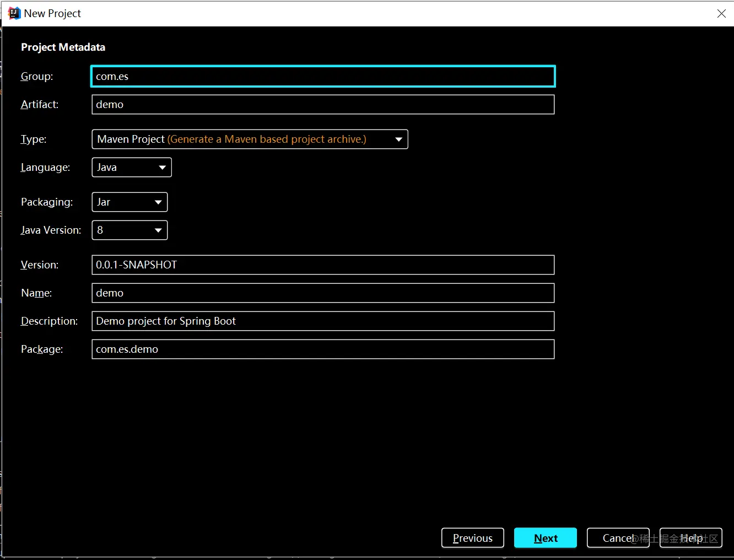Click the Project Metadata heading

[63, 47]
